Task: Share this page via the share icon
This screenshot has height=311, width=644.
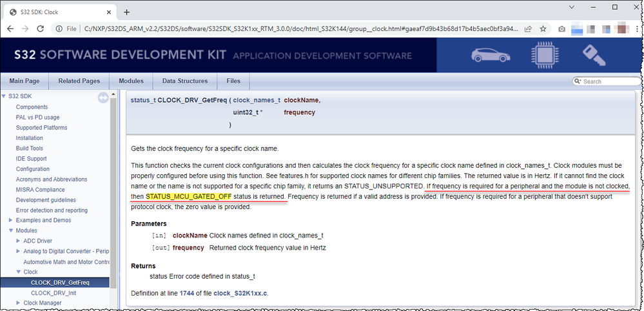Action: coord(528,29)
